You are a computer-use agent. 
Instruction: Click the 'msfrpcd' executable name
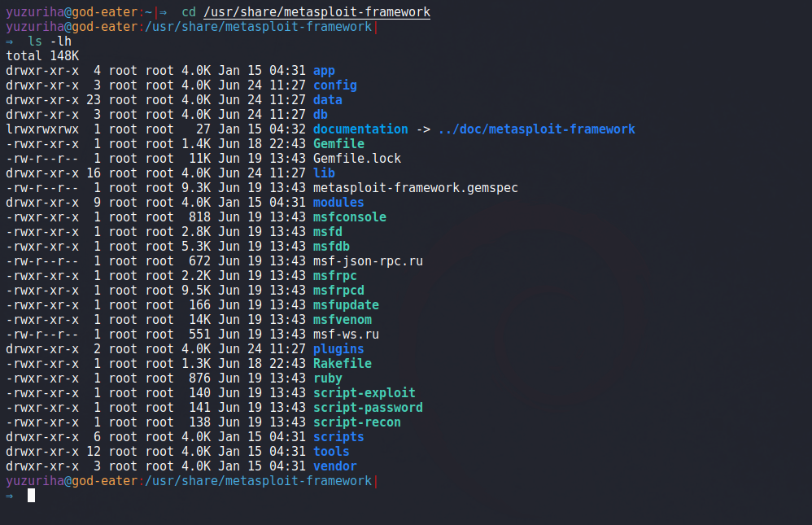coord(338,291)
